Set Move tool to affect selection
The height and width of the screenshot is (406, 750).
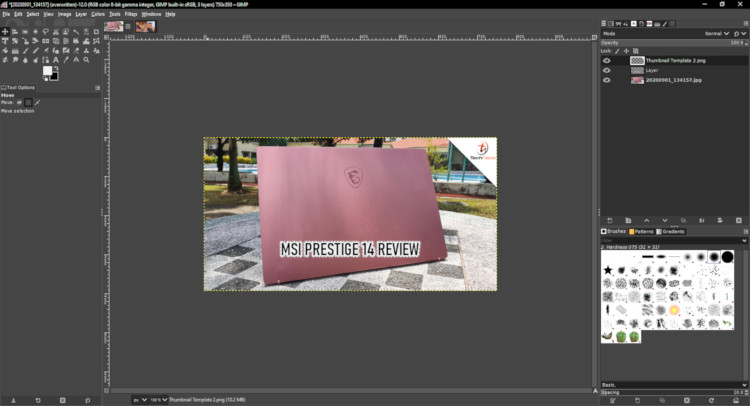click(x=28, y=102)
